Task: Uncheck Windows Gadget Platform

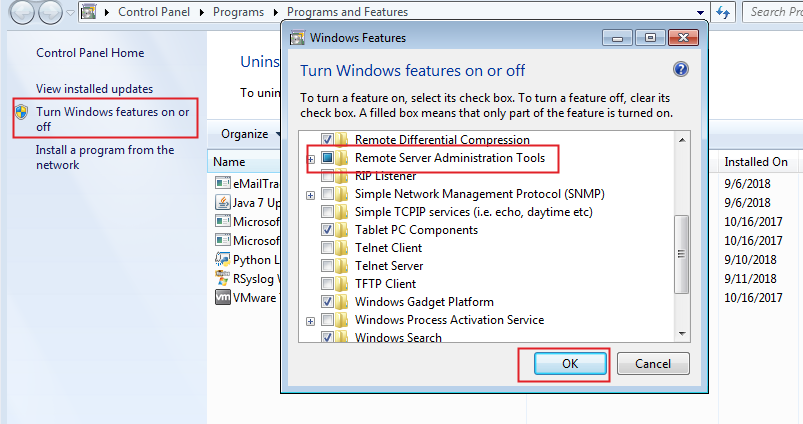Action: (327, 302)
